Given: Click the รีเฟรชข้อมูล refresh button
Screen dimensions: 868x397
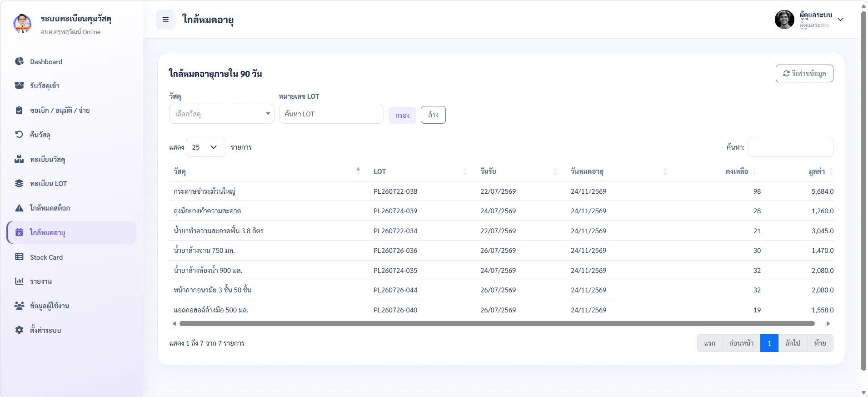Looking at the screenshot, I should pos(804,73).
